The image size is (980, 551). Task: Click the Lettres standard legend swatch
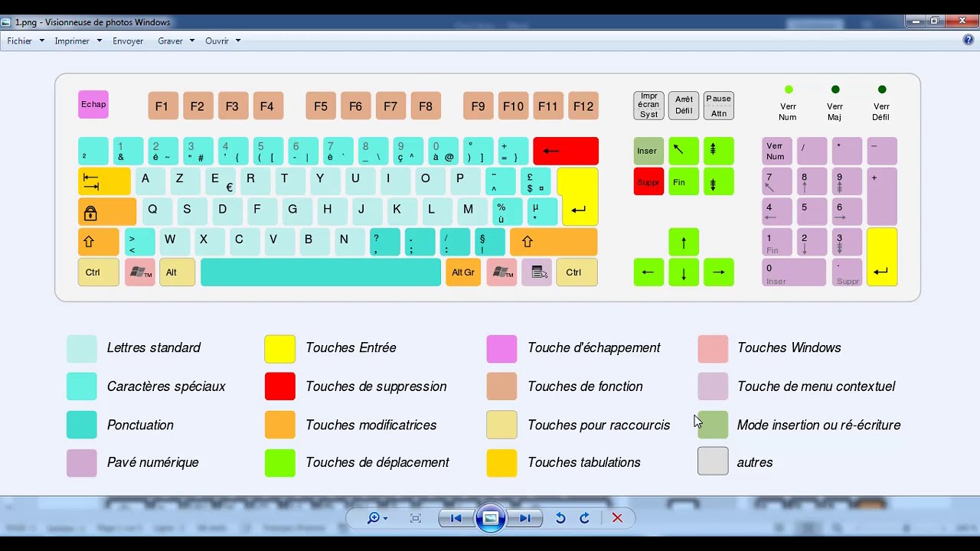pos(82,348)
